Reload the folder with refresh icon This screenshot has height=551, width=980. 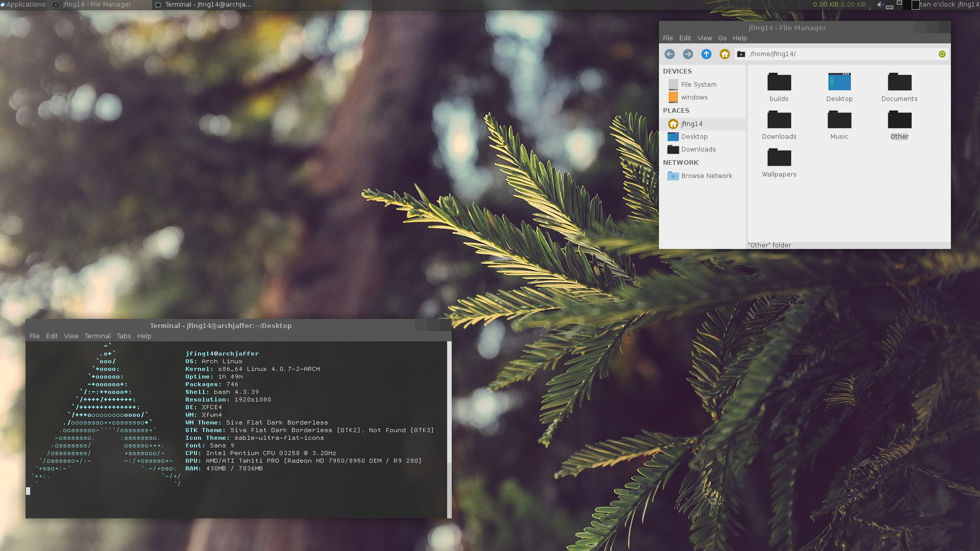[x=942, y=54]
